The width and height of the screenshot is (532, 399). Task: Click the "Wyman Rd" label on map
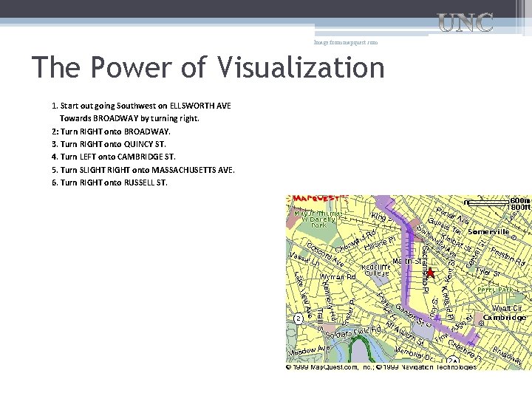coord(338,277)
